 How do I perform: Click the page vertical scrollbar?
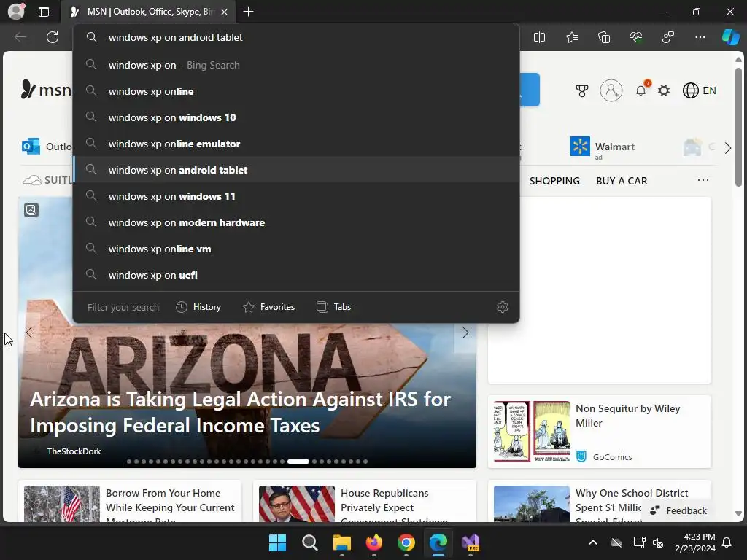(x=738, y=127)
